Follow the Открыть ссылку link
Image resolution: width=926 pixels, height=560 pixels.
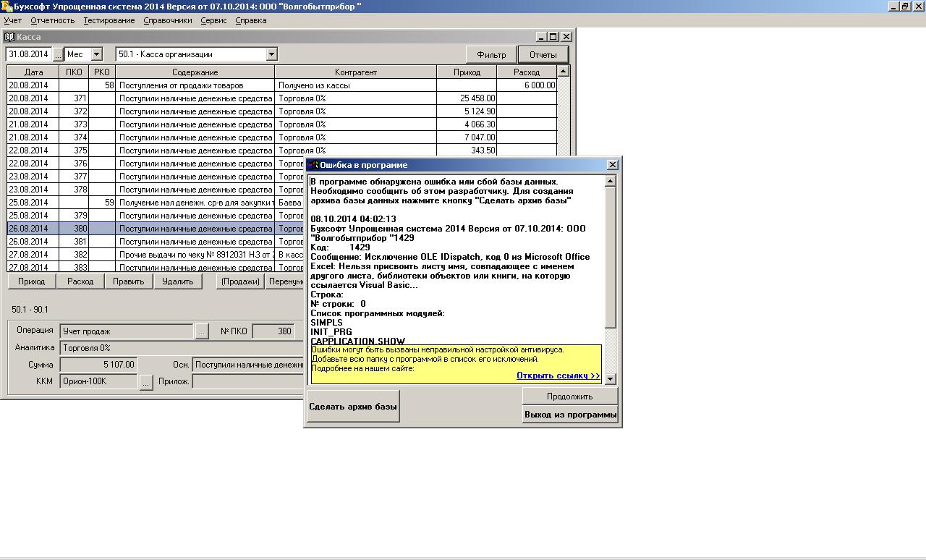[558, 376]
